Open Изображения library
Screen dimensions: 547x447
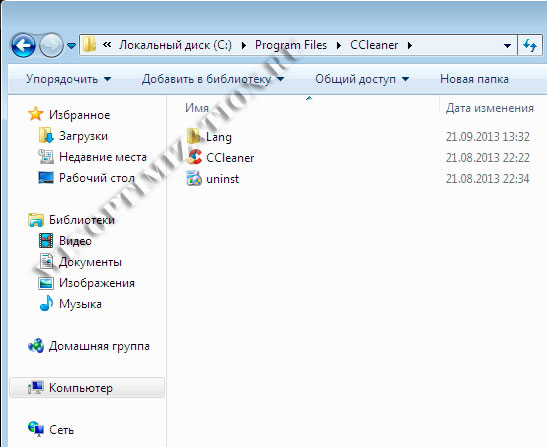tap(97, 283)
